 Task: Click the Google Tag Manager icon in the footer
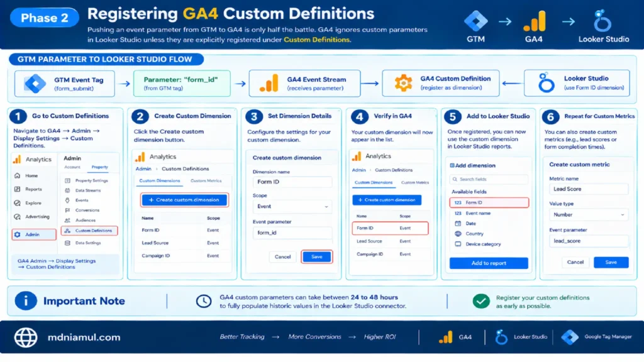570,337
